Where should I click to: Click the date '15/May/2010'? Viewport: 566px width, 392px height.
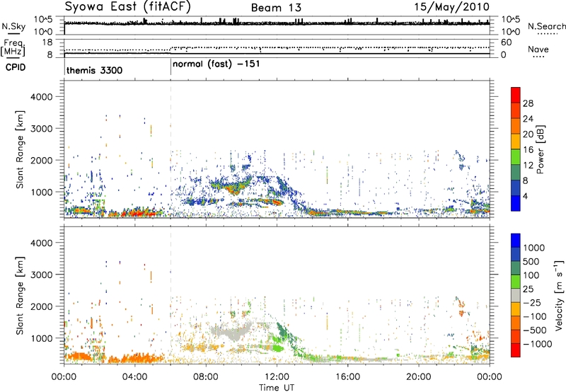(x=451, y=7)
